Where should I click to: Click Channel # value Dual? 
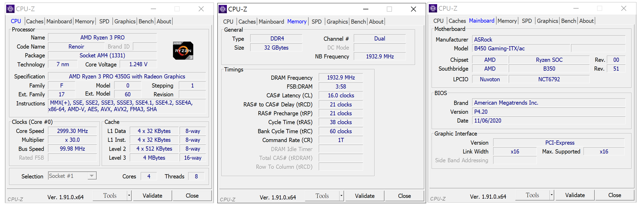pyautogui.click(x=380, y=38)
